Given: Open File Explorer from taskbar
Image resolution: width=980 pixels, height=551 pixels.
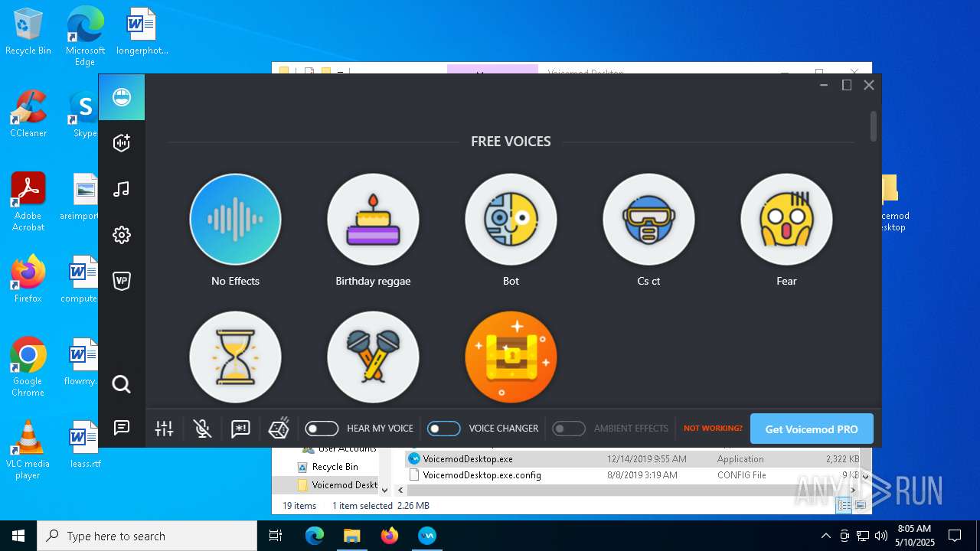Looking at the screenshot, I should (352, 536).
